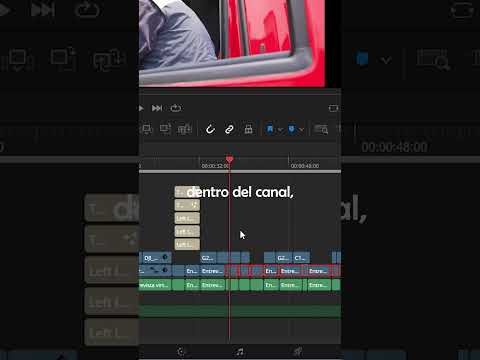This screenshot has height=360, width=480.
Task: Open the marker color dropdown arrow
Action: [x=301, y=129]
